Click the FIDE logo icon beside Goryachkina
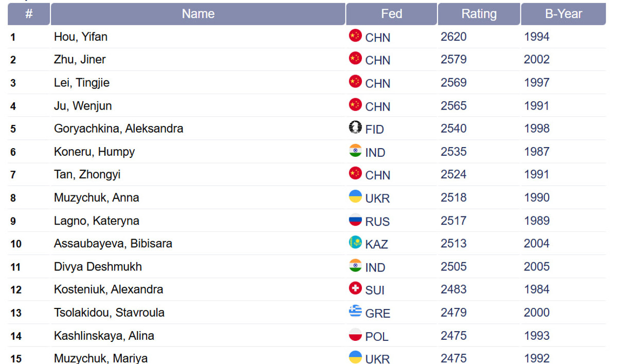Image resolution: width=617 pixels, height=364 pixels. pos(355,128)
